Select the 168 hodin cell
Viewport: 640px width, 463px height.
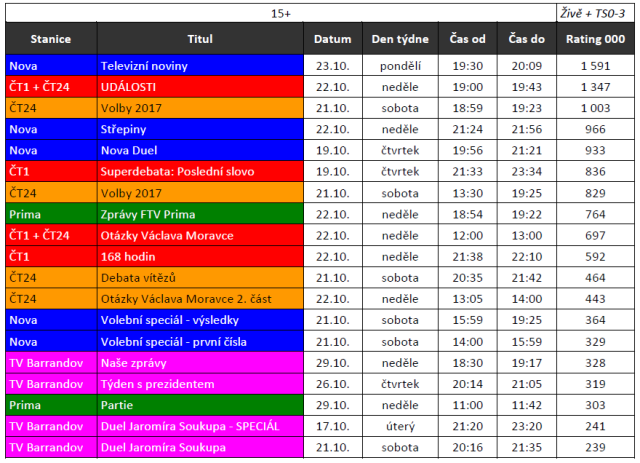pyautogui.click(x=200, y=257)
